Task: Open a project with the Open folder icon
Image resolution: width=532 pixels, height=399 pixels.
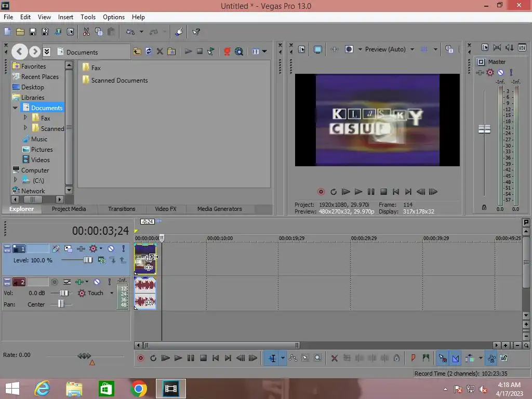Action: pos(20,32)
